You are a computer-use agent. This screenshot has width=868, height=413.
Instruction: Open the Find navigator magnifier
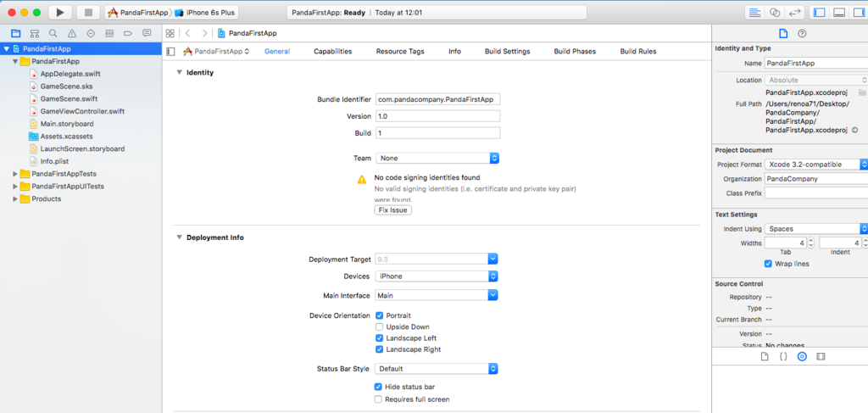[53, 33]
